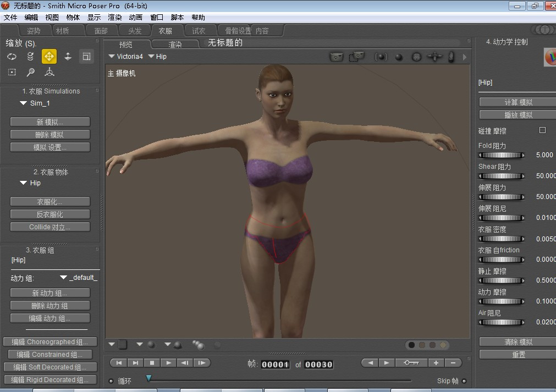Select the magnifier zoom tool
The image size is (556, 392).
(31, 72)
